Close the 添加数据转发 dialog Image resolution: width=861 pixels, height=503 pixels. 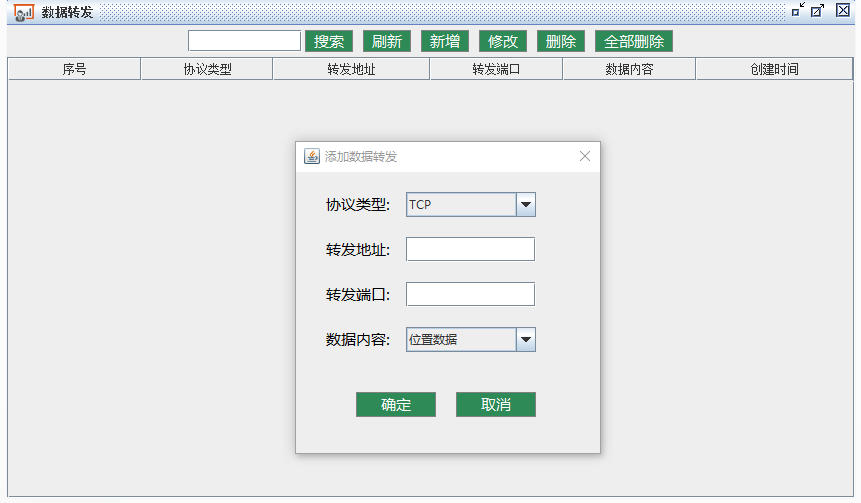585,156
